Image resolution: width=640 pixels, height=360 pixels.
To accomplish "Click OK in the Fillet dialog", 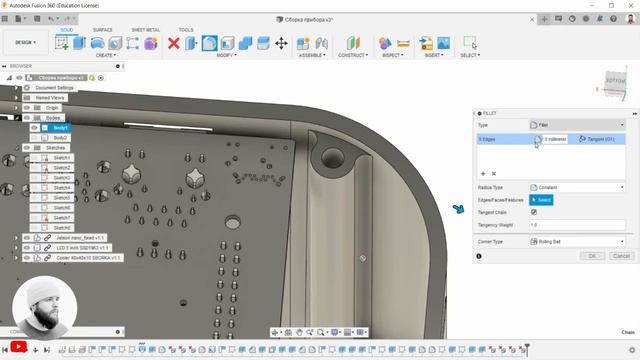I will coord(592,256).
